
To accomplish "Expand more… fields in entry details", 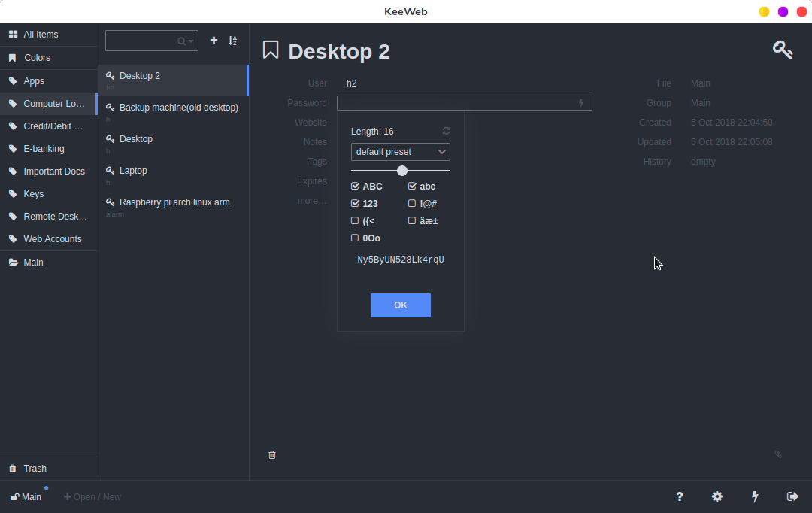I will tap(312, 201).
